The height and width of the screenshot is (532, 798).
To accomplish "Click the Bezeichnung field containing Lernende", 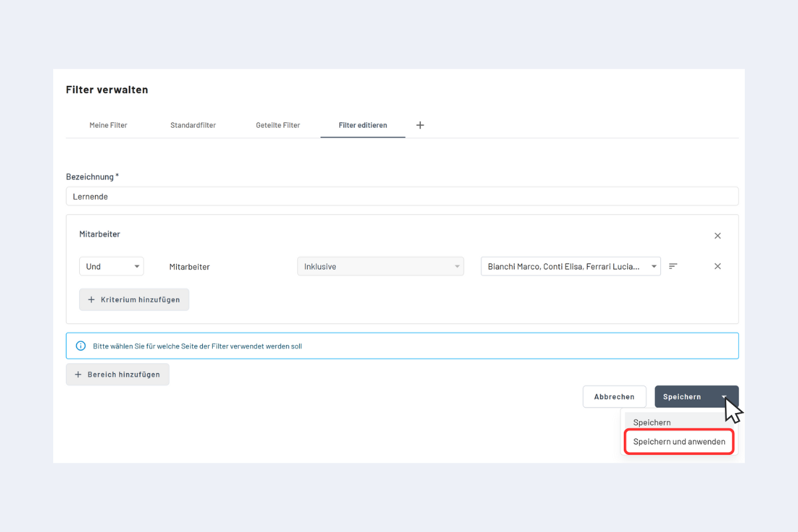I will (402, 196).
